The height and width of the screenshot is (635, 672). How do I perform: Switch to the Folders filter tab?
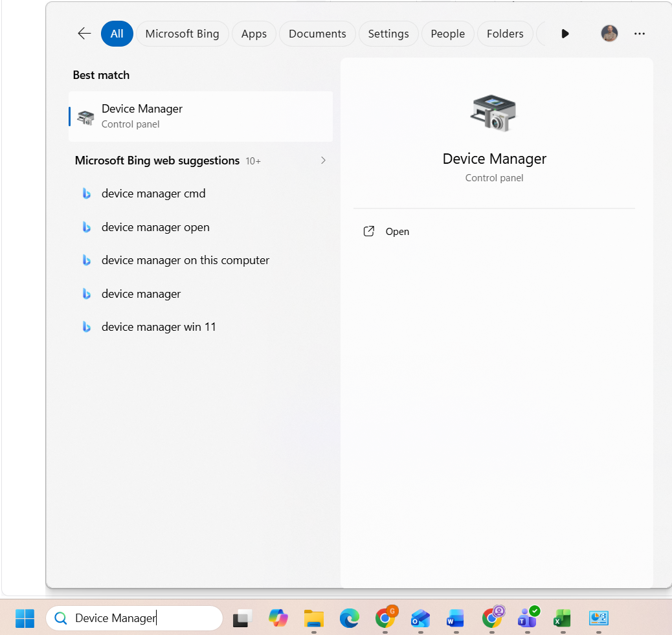[505, 34]
